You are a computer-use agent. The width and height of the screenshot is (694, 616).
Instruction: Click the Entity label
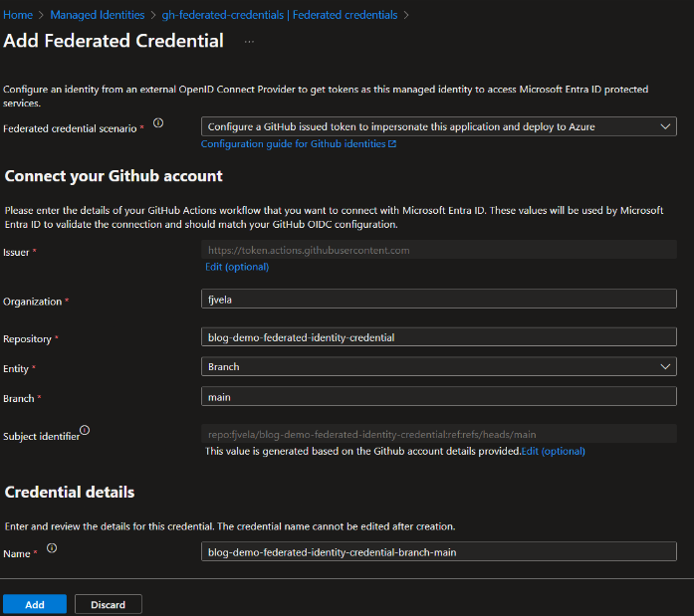tap(16, 369)
